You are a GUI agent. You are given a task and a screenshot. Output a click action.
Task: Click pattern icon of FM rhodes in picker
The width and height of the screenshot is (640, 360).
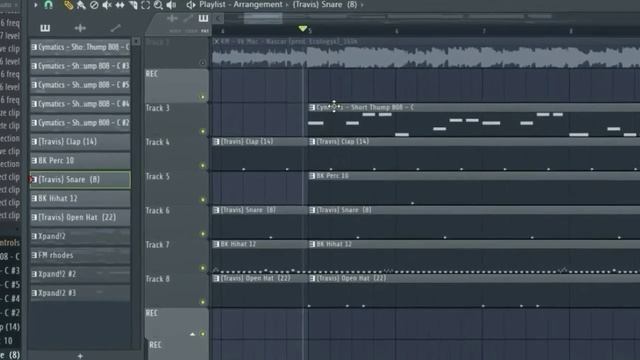tap(34, 255)
